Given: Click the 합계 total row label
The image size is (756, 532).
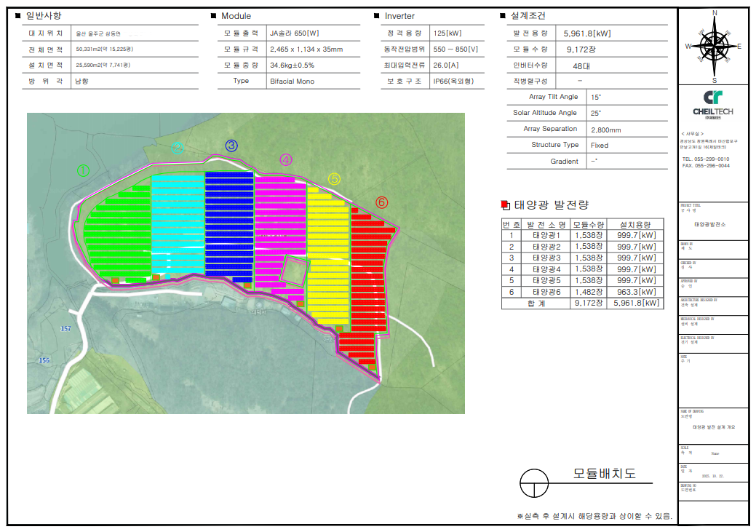Looking at the screenshot, I should pyautogui.click(x=536, y=303).
